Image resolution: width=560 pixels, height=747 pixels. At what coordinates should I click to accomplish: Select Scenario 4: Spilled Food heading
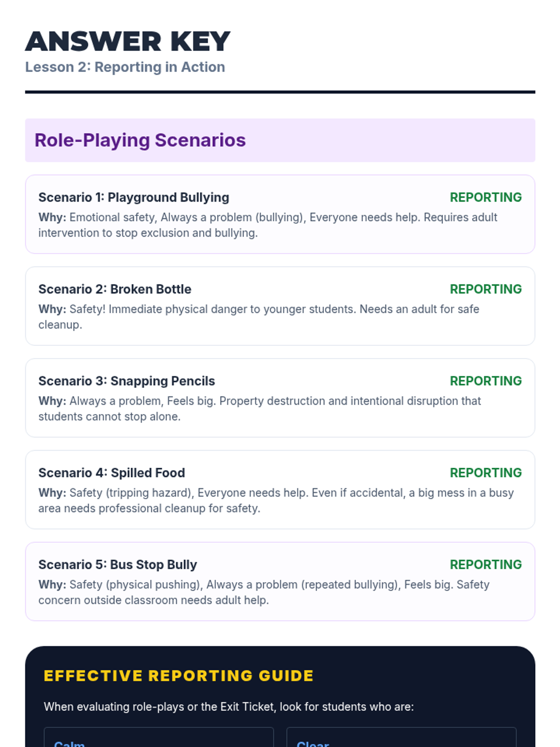(112, 473)
